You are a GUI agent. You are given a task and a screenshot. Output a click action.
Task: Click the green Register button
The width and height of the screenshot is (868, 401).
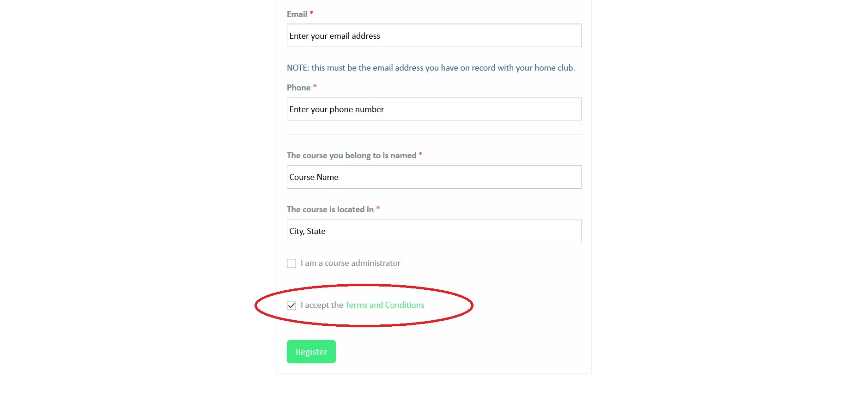click(x=311, y=352)
